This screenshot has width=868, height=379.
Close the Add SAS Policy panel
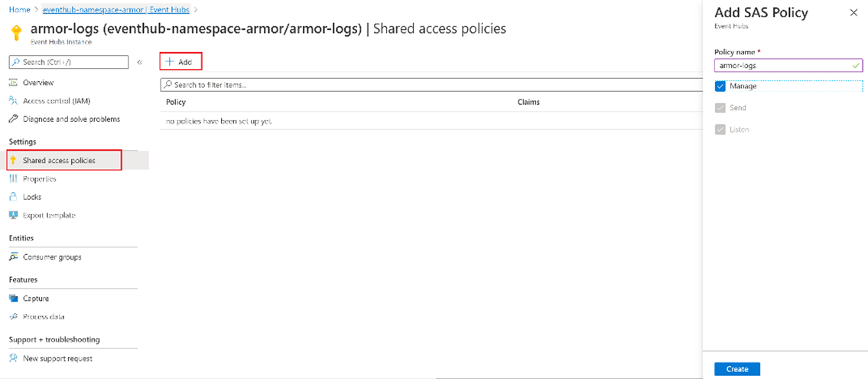click(853, 13)
